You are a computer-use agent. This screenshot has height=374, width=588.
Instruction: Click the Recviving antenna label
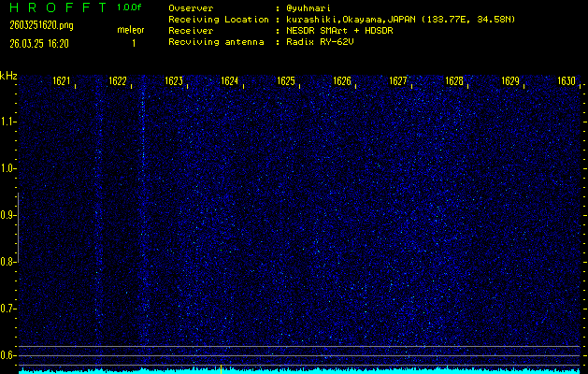click(216, 42)
